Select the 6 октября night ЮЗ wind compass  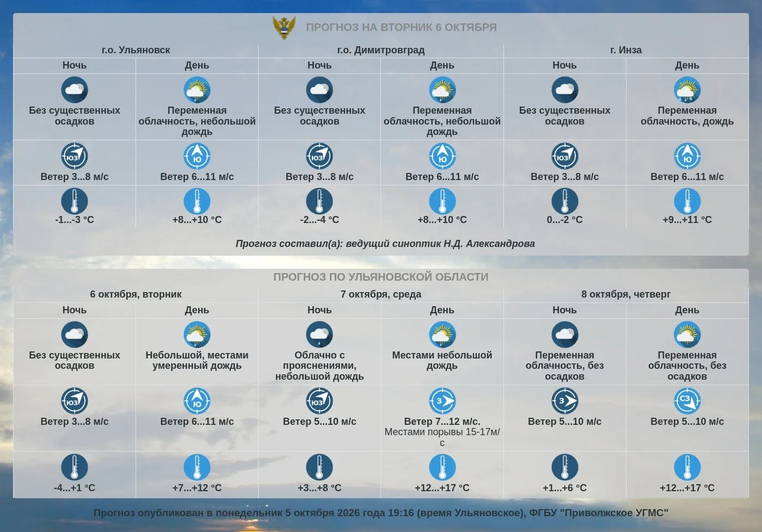point(75,401)
